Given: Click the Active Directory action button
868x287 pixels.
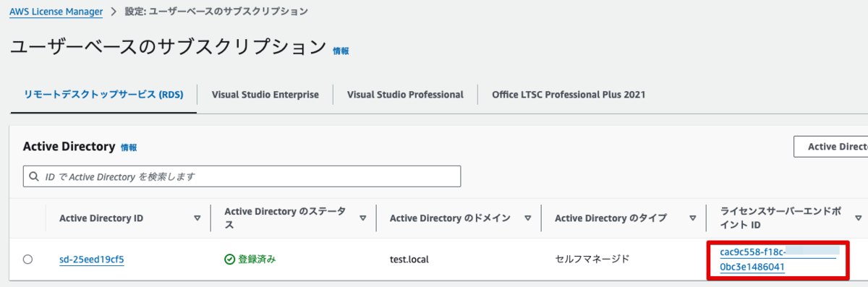Looking at the screenshot, I should point(830,147).
